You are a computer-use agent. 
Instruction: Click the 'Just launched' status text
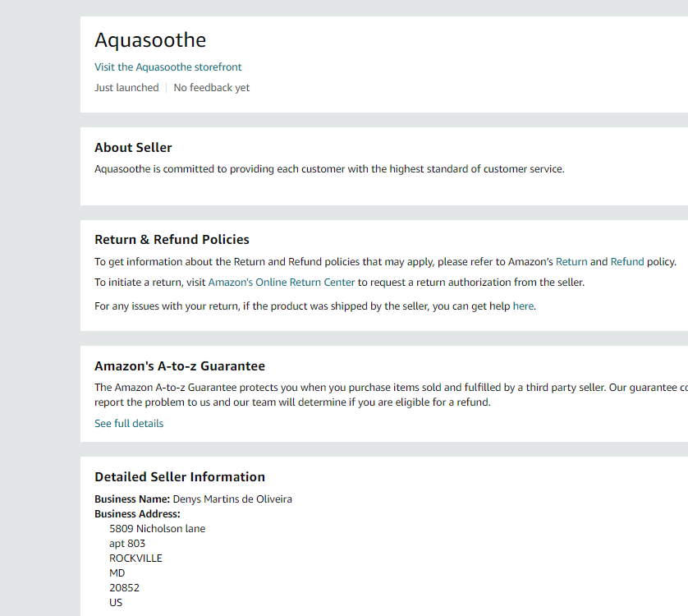(126, 88)
